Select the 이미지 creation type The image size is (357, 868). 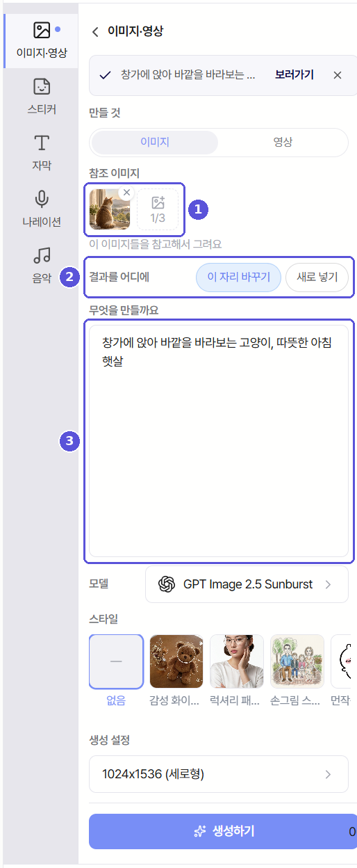(155, 142)
